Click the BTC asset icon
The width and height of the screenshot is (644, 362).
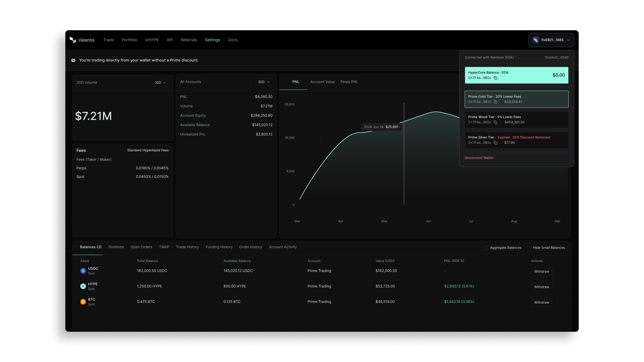83,302
